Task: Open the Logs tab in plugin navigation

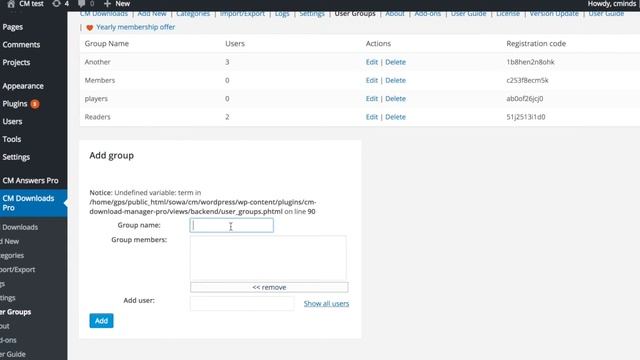Action: 282,14
